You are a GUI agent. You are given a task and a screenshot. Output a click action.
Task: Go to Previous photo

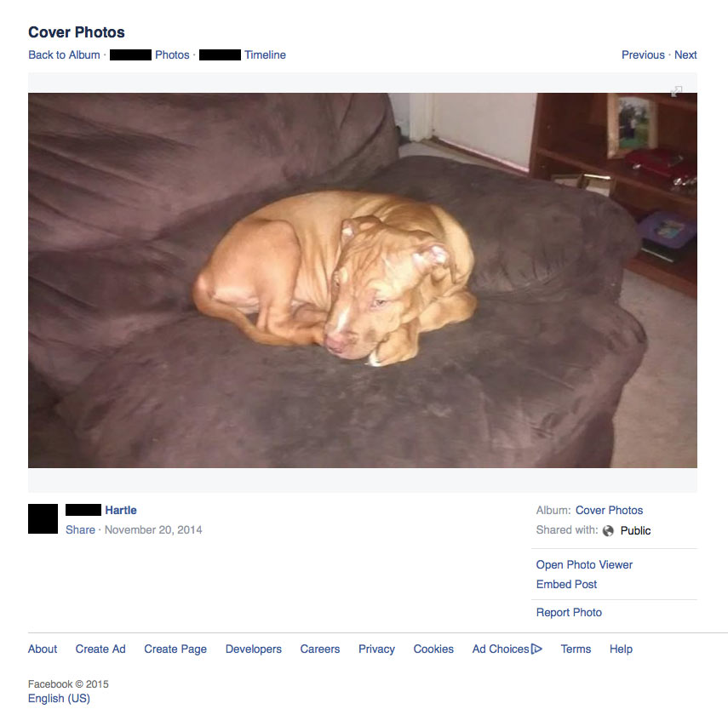(x=643, y=54)
